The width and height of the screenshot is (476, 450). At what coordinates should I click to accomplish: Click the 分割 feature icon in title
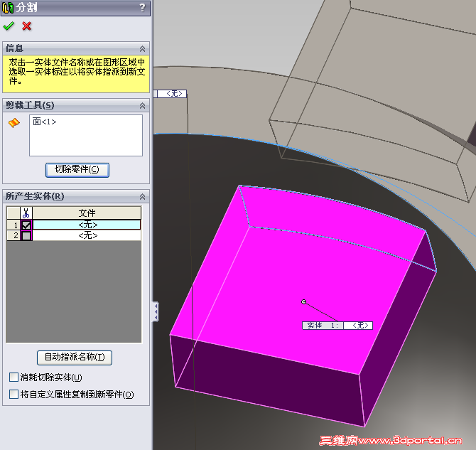8,8
